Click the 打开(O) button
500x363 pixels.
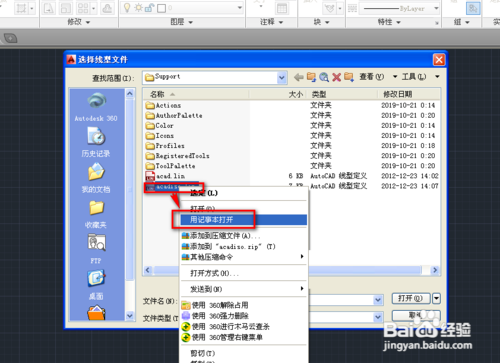click(x=411, y=298)
